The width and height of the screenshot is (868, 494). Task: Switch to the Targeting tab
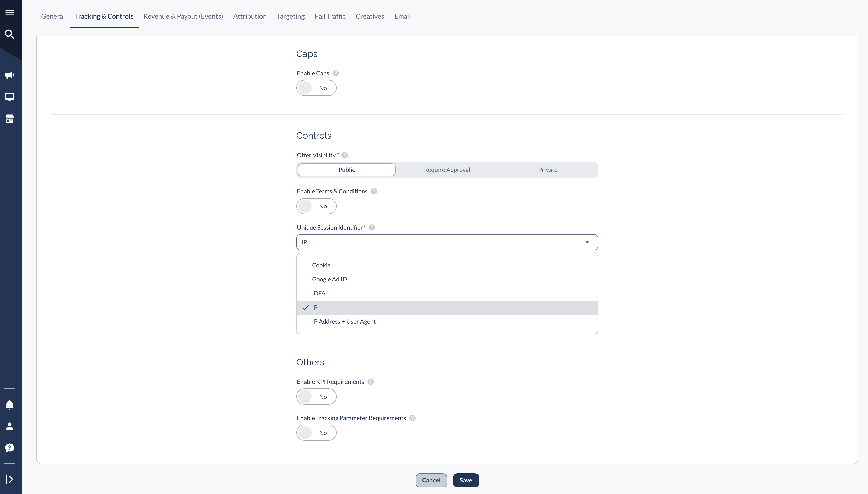(291, 16)
